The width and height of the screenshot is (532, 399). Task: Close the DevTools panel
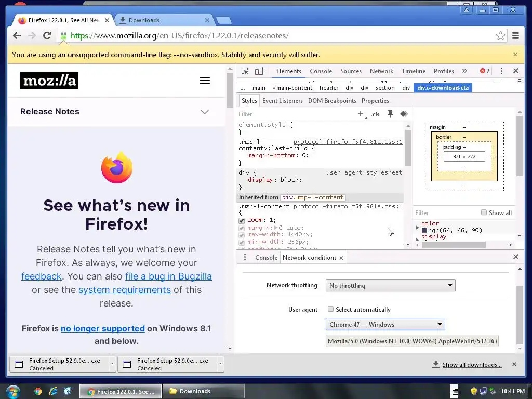coord(516,71)
